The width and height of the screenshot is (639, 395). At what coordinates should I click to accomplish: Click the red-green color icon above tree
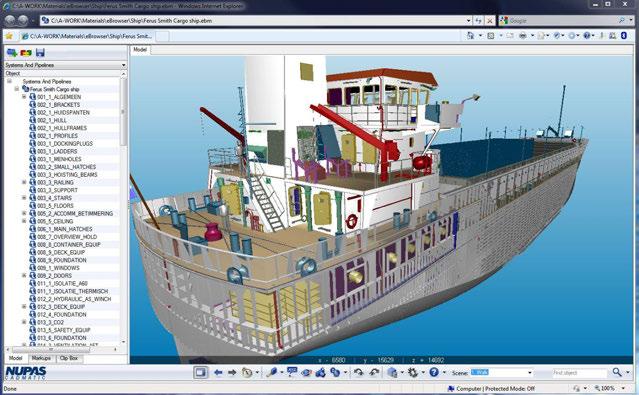point(26,53)
